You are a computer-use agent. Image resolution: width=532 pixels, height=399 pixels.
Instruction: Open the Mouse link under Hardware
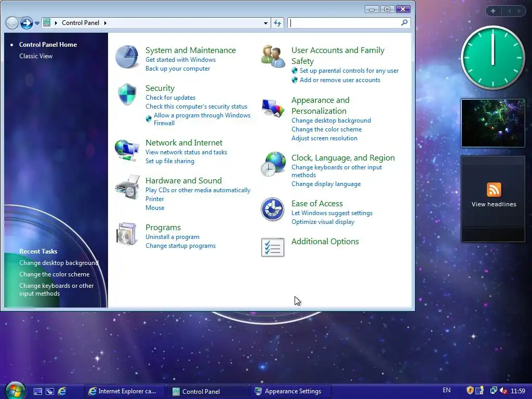(x=155, y=208)
